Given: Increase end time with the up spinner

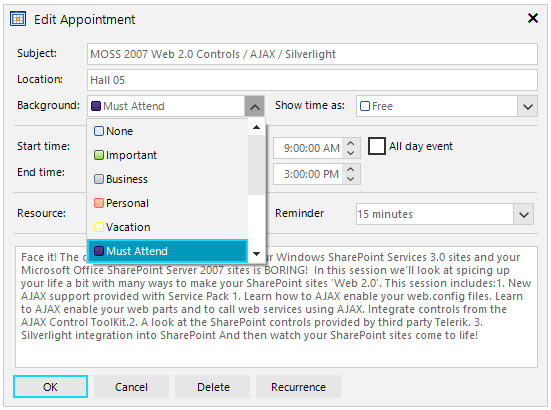Looking at the screenshot, I should pyautogui.click(x=350, y=169).
